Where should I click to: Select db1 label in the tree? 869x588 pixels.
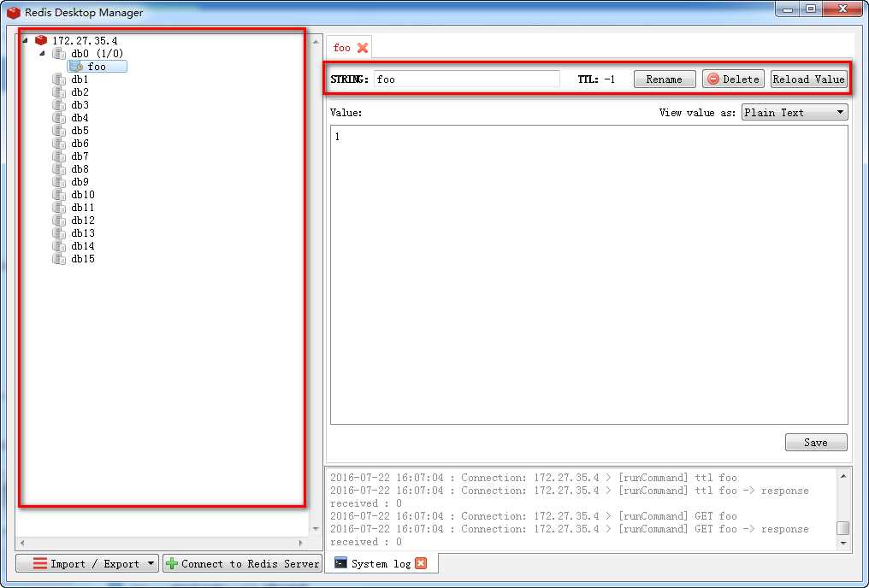80,79
